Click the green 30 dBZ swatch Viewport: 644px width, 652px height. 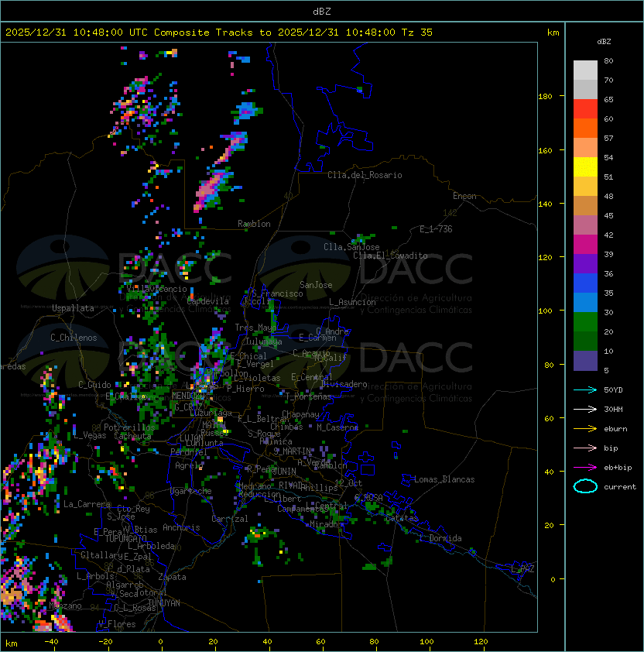[x=585, y=322]
